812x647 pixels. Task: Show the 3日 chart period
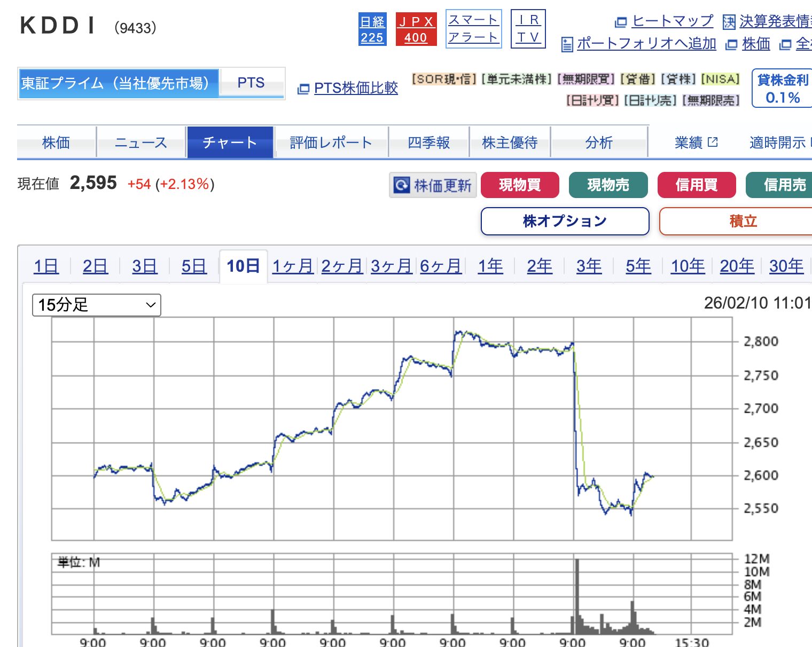click(x=145, y=266)
